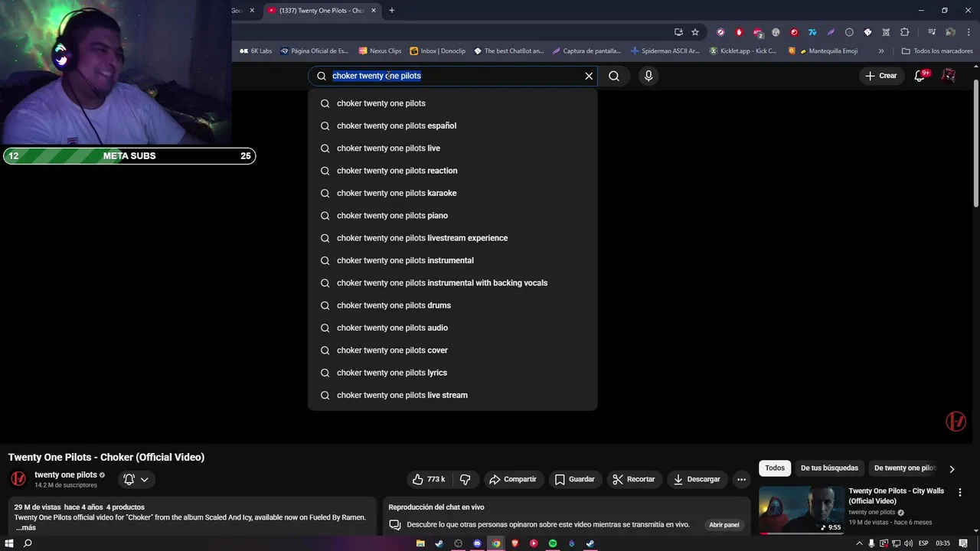Click inside the search input field
The height and width of the screenshot is (551, 980).
coord(452,76)
